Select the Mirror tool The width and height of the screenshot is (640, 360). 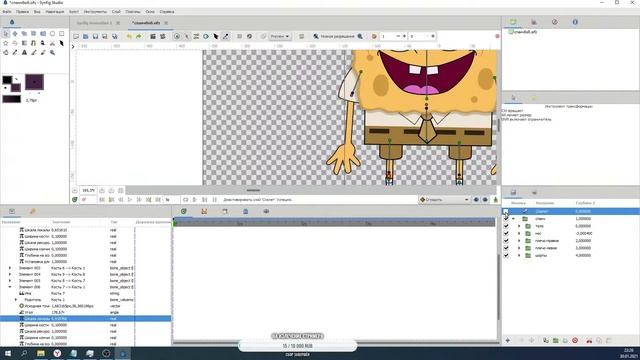[43, 33]
